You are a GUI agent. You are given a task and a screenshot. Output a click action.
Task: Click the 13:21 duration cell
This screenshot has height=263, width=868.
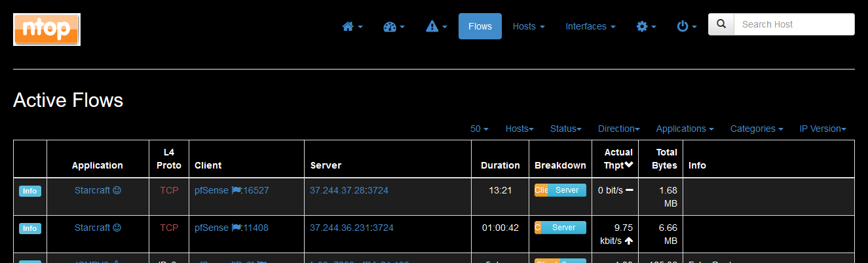pos(500,190)
